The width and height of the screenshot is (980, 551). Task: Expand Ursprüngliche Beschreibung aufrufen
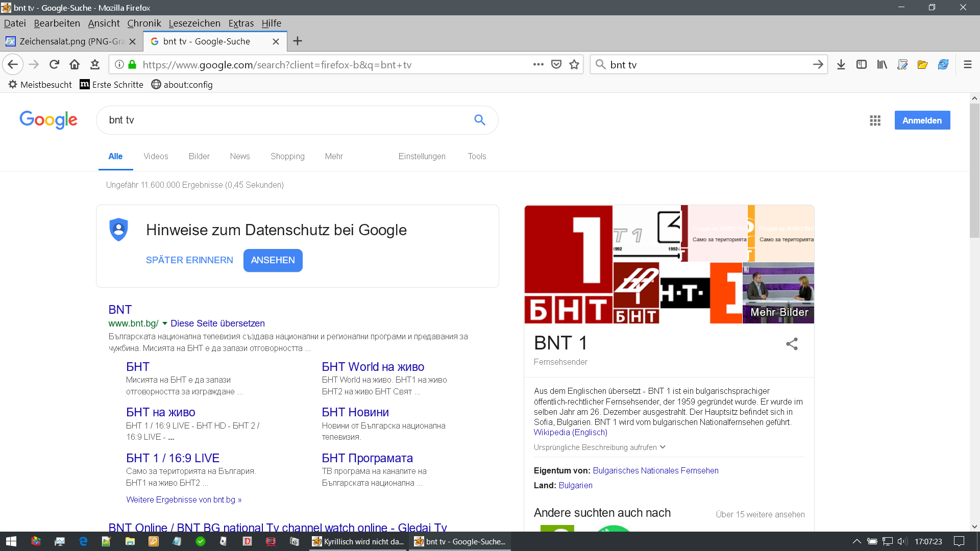599,447
